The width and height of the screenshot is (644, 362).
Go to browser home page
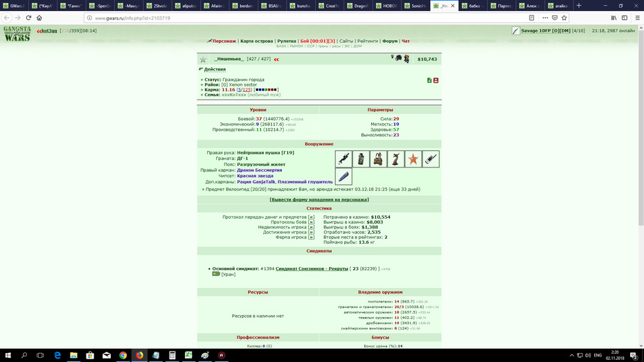click(39, 17)
